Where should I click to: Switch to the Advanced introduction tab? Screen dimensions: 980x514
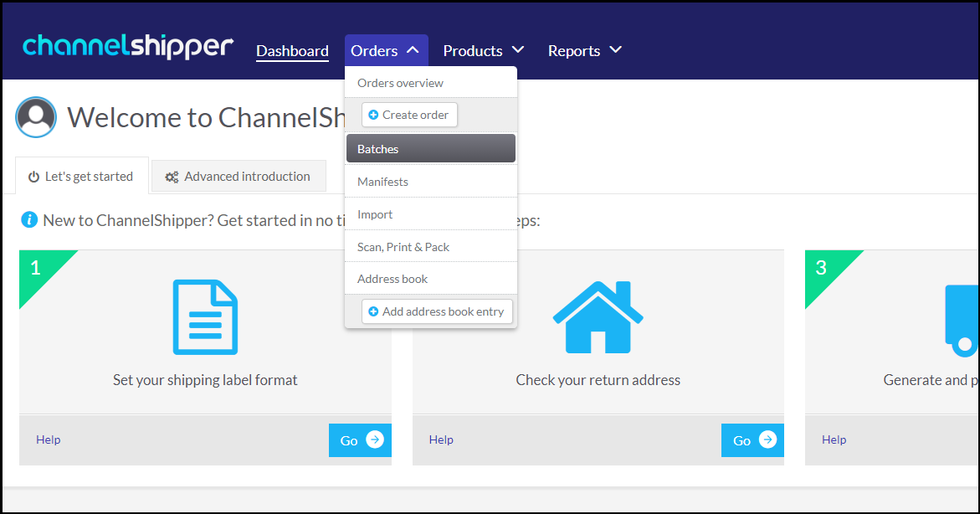click(239, 177)
